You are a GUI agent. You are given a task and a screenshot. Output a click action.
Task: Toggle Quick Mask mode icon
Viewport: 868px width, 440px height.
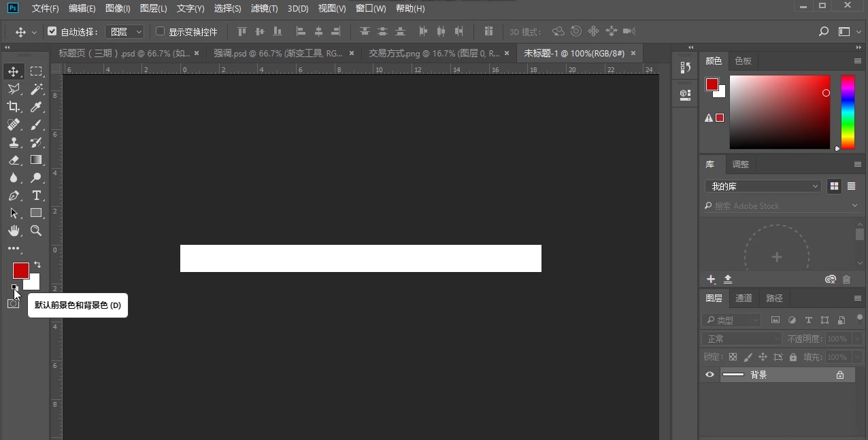tap(13, 303)
